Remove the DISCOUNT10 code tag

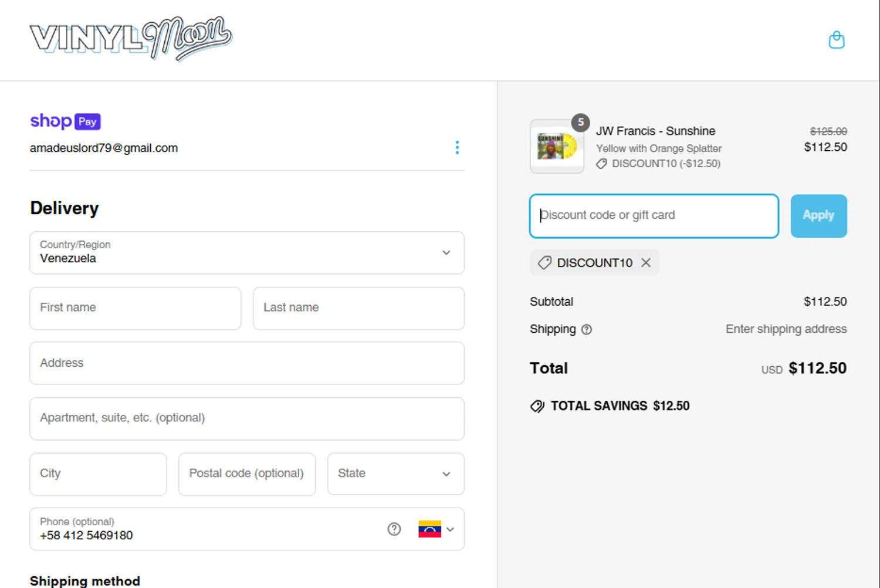click(x=646, y=263)
